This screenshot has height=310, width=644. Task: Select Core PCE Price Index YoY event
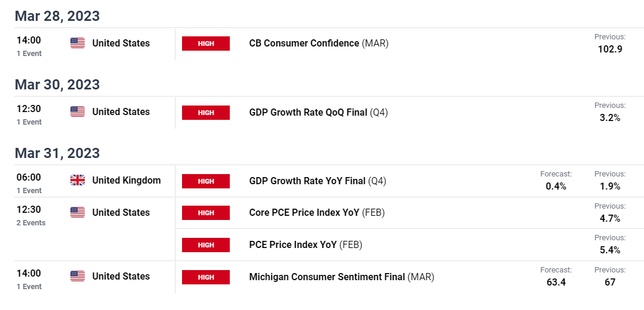tap(317, 212)
